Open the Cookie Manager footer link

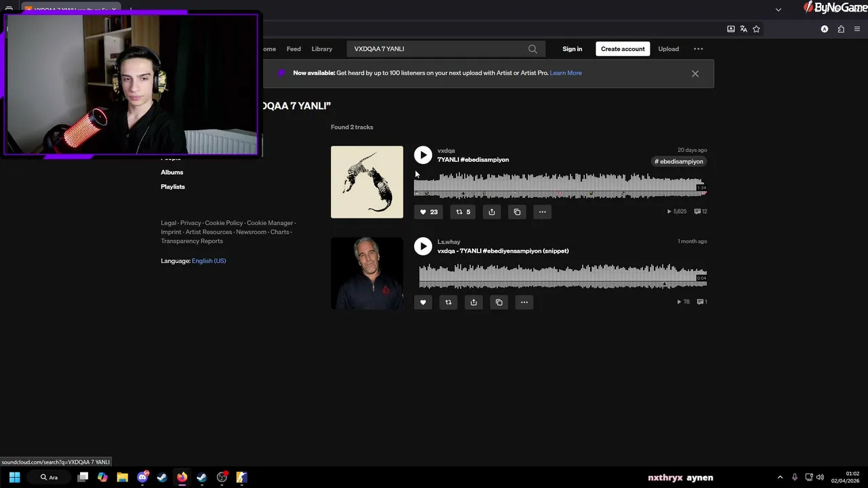[x=270, y=223]
